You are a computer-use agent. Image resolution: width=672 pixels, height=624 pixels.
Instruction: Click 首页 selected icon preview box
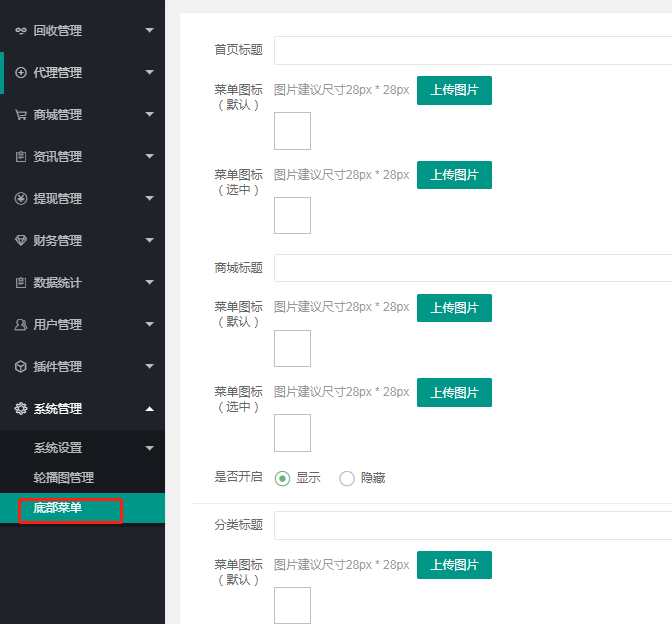point(292,216)
